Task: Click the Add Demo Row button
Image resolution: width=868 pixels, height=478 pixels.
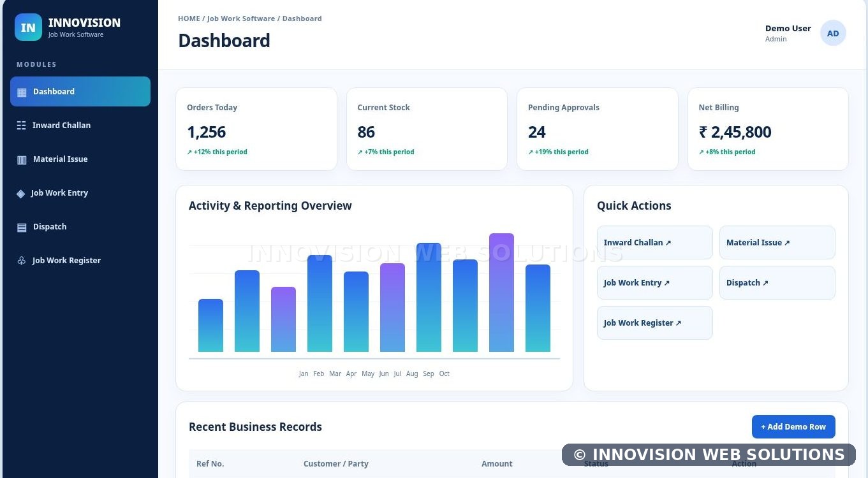Action: coord(793,427)
